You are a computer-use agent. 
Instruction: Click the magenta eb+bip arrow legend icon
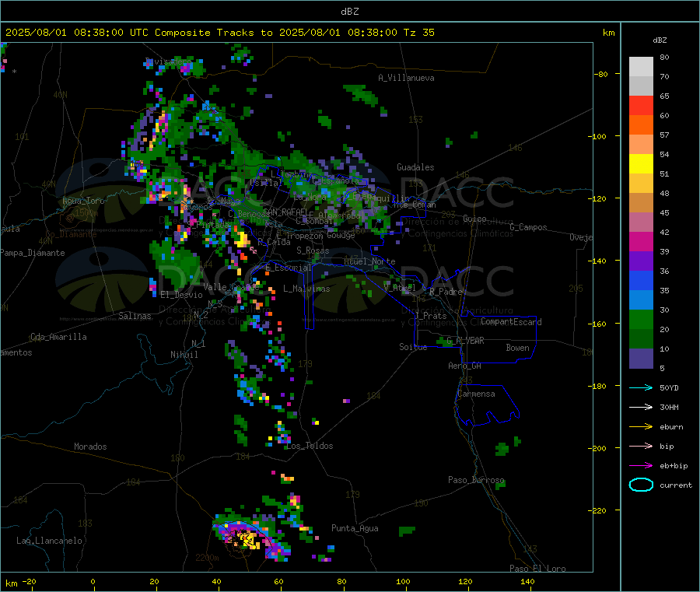(641, 466)
